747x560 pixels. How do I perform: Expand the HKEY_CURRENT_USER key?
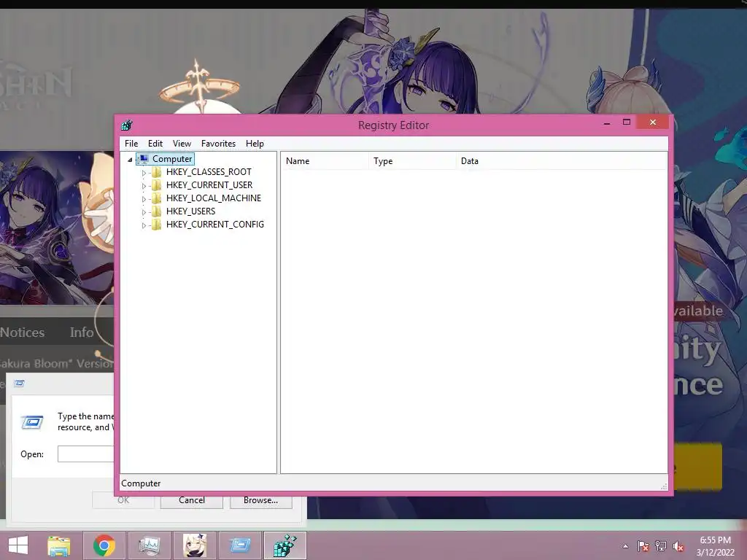[x=144, y=186]
